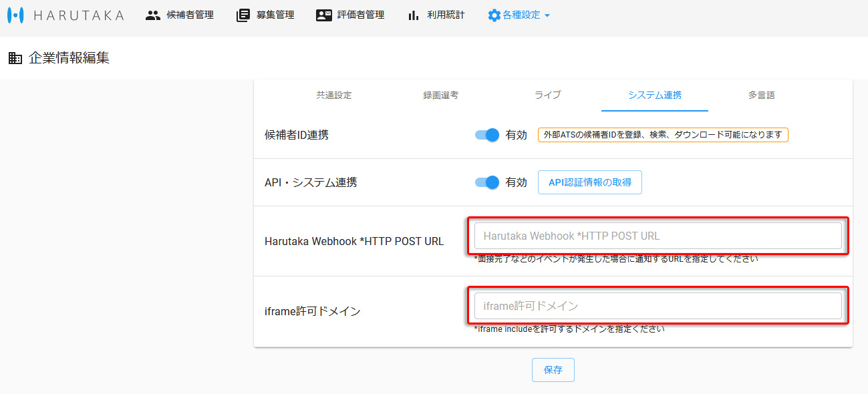This screenshot has width=868, height=394.
Task: Click the システム連携 tab
Action: click(654, 95)
